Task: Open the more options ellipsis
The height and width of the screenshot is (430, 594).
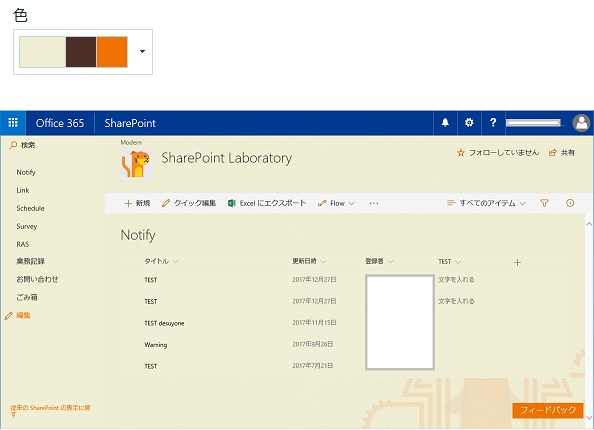Action: pyautogui.click(x=374, y=203)
